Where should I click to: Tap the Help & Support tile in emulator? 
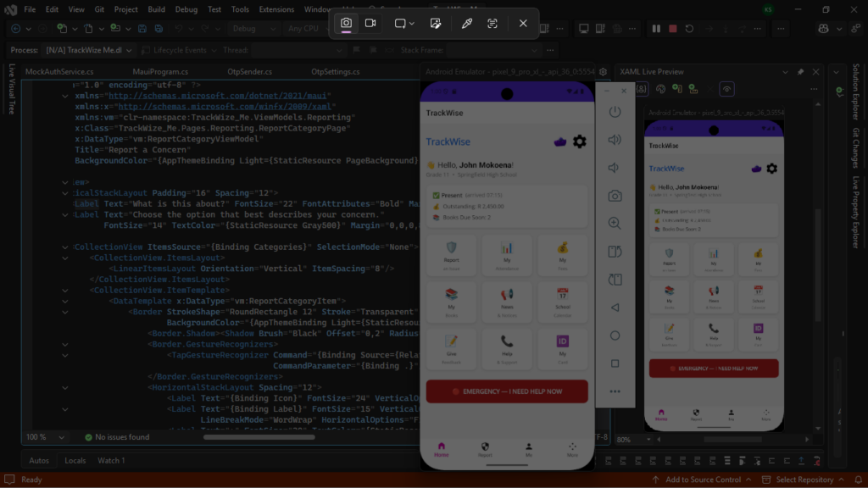coord(507,350)
